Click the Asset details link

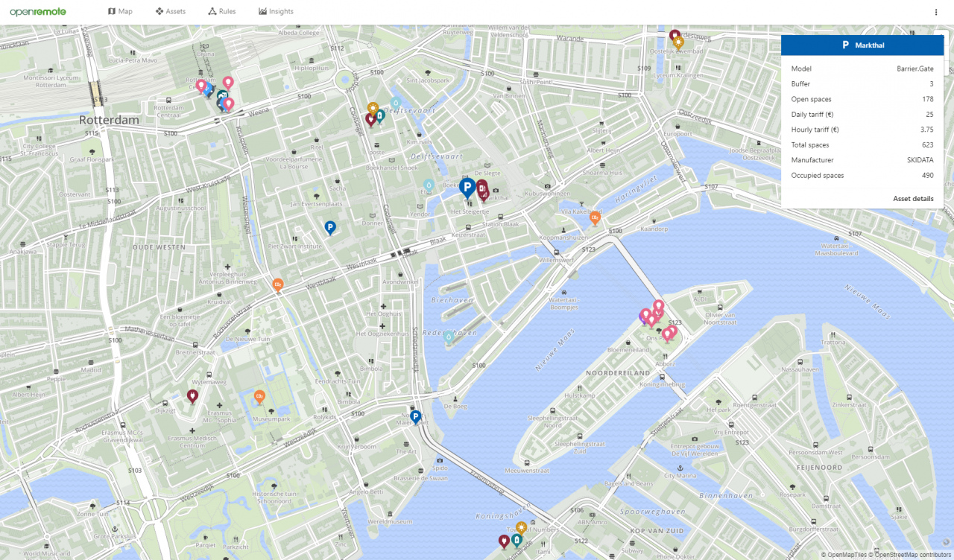click(913, 198)
